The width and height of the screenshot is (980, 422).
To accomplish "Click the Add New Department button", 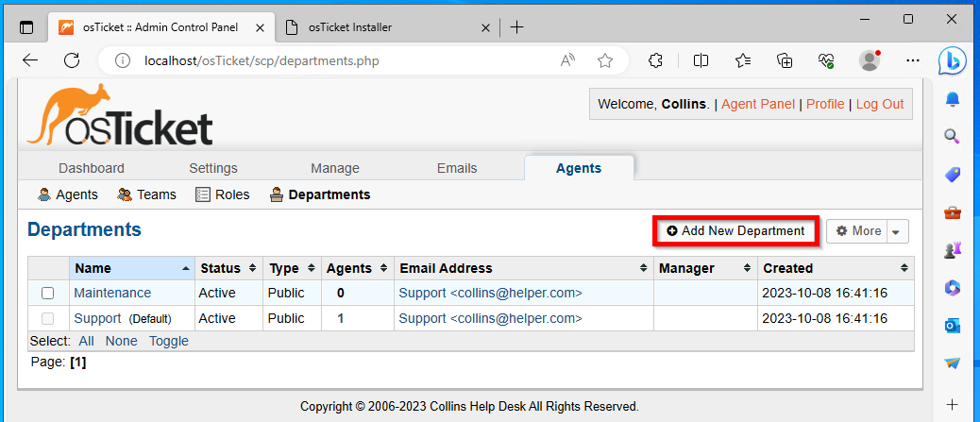I will point(735,230).
